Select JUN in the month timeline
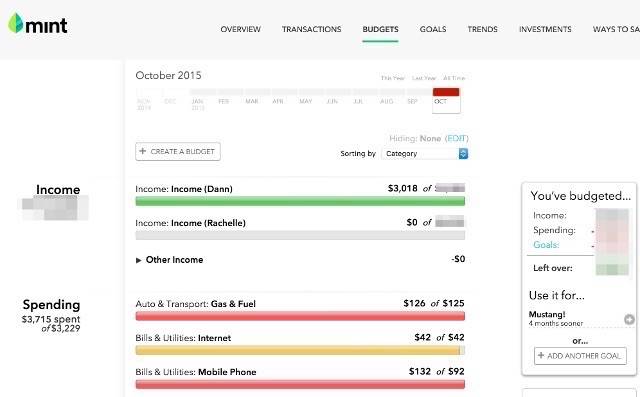640x397 pixels. pos(332,101)
